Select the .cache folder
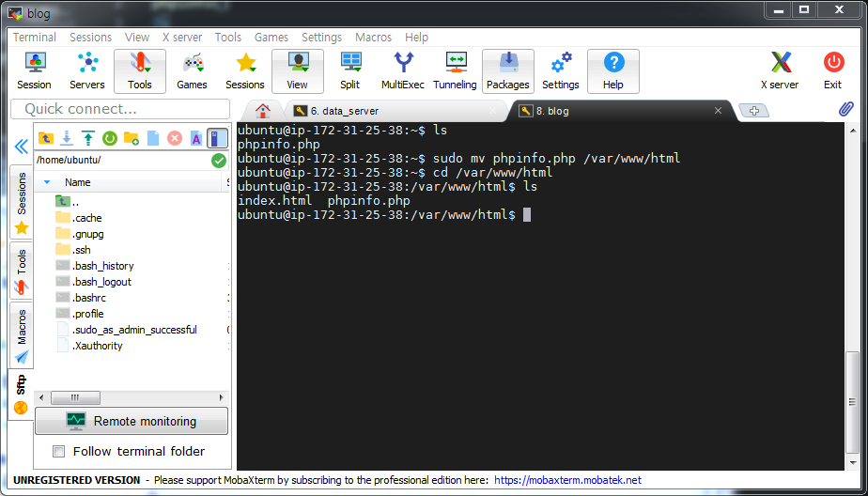868x496 pixels. (x=79, y=218)
